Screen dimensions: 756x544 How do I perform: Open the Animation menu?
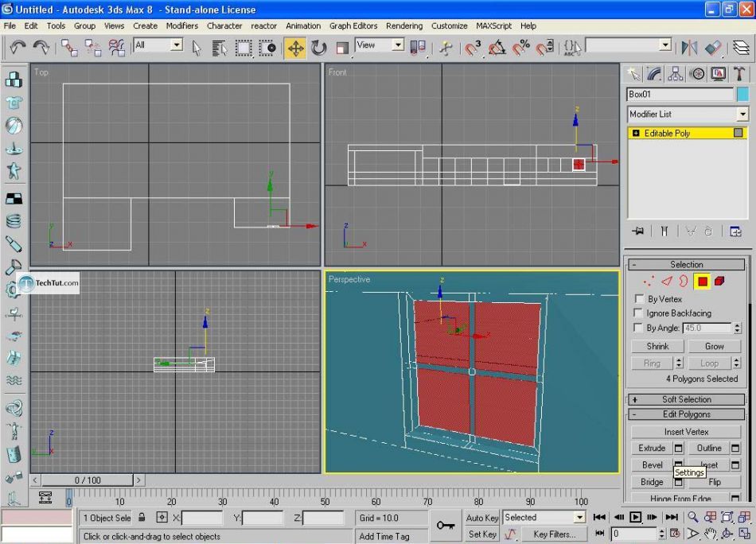[x=302, y=26]
